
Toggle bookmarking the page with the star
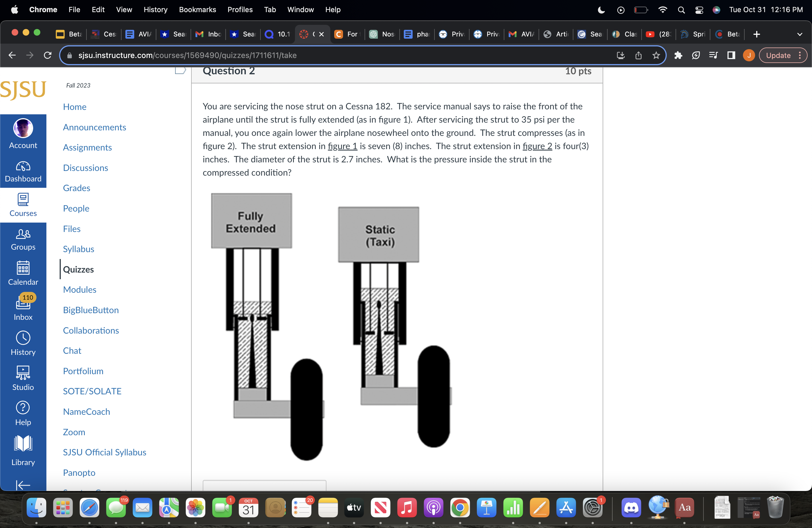tap(656, 55)
